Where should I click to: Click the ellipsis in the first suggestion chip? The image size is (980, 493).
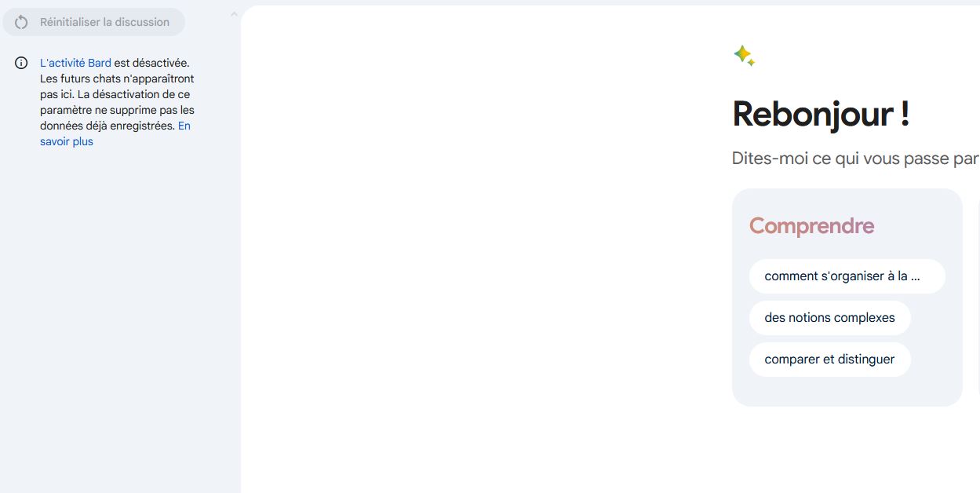[915, 276]
